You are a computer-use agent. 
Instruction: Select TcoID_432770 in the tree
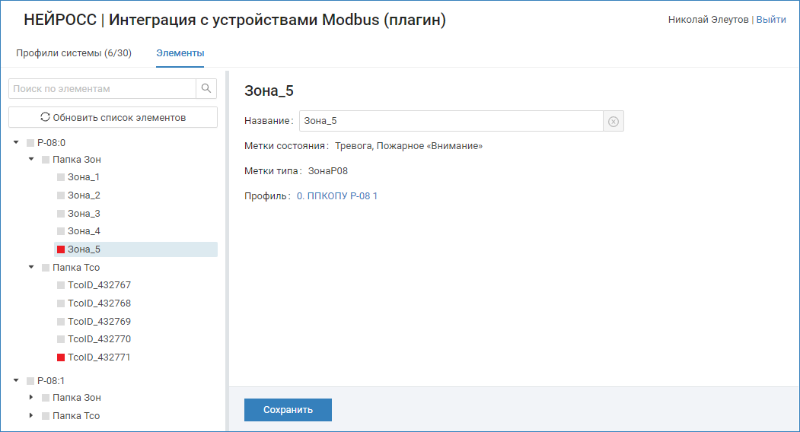(x=99, y=339)
